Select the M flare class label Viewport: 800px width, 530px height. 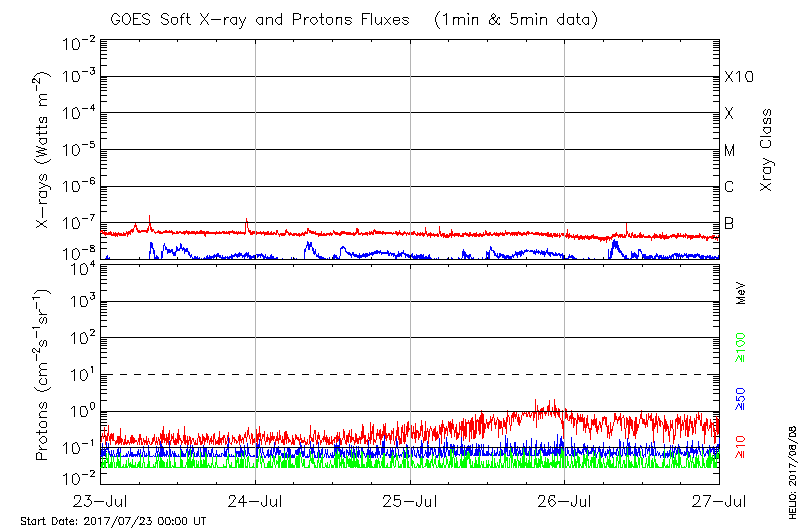(x=729, y=151)
